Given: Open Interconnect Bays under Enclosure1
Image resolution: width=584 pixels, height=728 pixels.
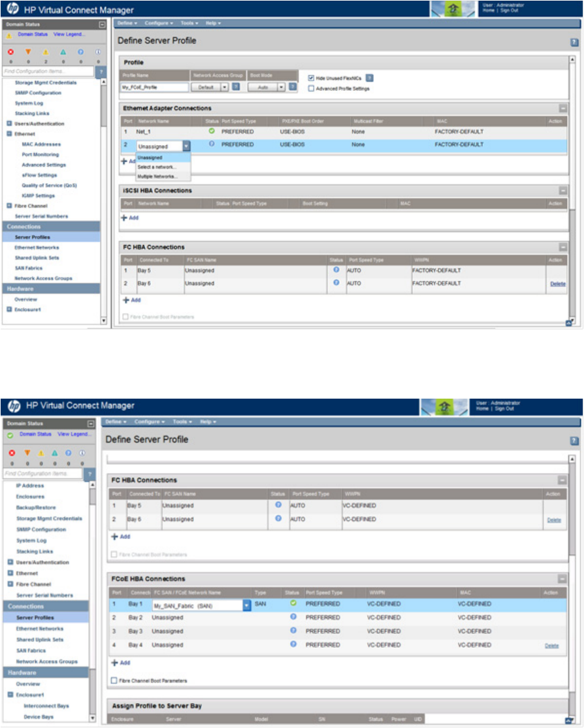Looking at the screenshot, I should point(46,706).
